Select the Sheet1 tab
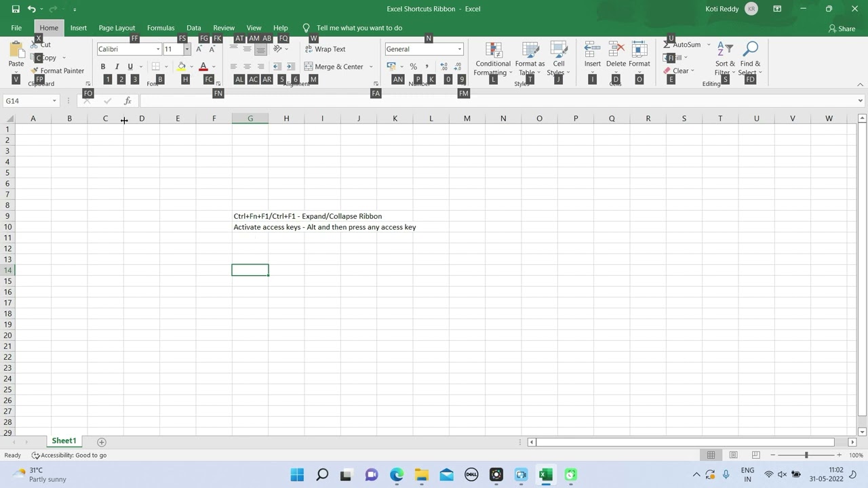Screen dimensions: 868x488 (x=64, y=441)
